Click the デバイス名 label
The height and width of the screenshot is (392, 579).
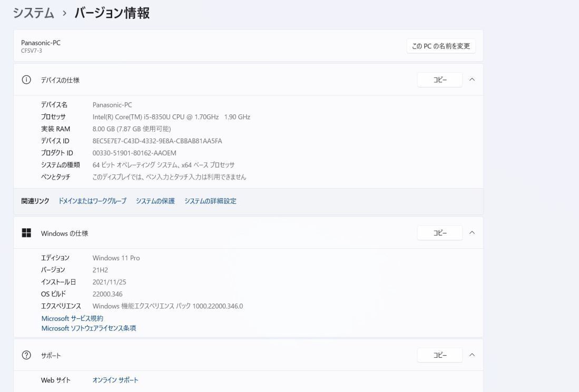54,105
